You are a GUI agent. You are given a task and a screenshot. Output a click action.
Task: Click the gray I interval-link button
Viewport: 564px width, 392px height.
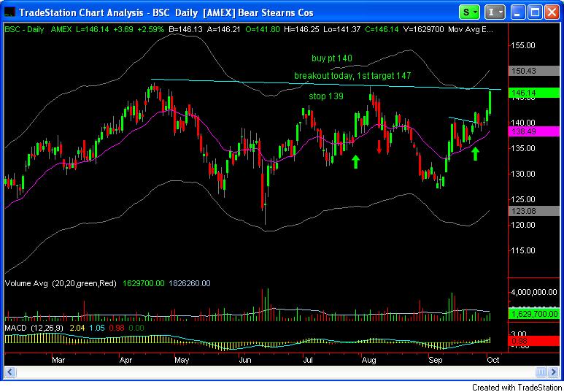[x=495, y=12]
